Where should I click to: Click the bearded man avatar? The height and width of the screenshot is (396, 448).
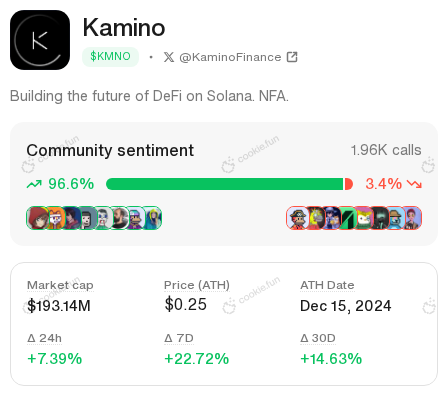[119, 218]
